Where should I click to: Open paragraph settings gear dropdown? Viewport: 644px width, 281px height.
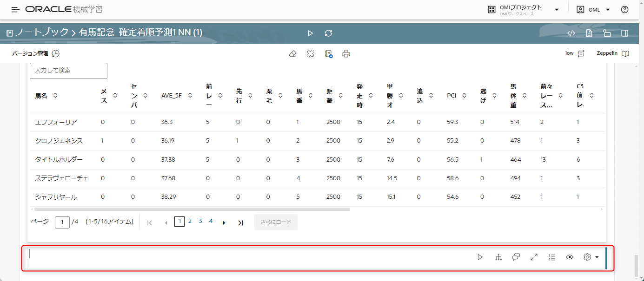tap(591, 257)
